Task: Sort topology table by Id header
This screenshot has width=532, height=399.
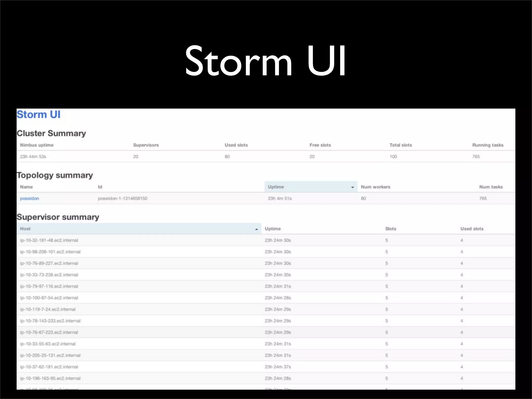Action: coord(100,187)
